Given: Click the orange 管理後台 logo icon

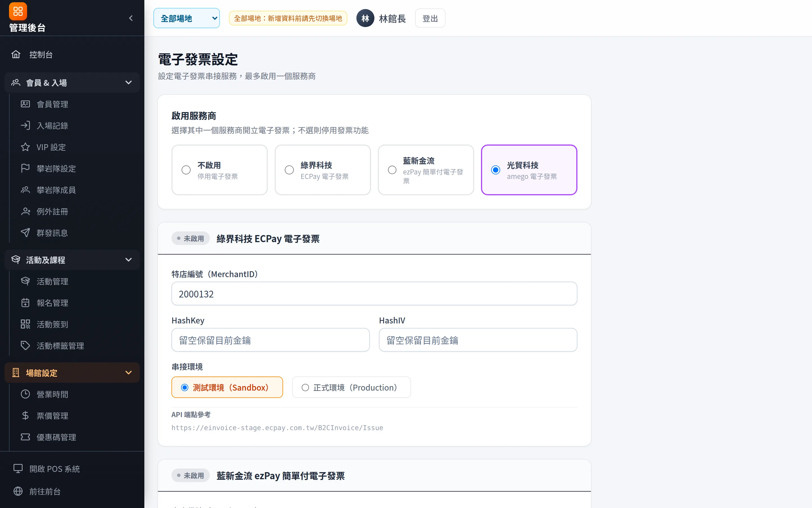Looking at the screenshot, I should 18,11.
